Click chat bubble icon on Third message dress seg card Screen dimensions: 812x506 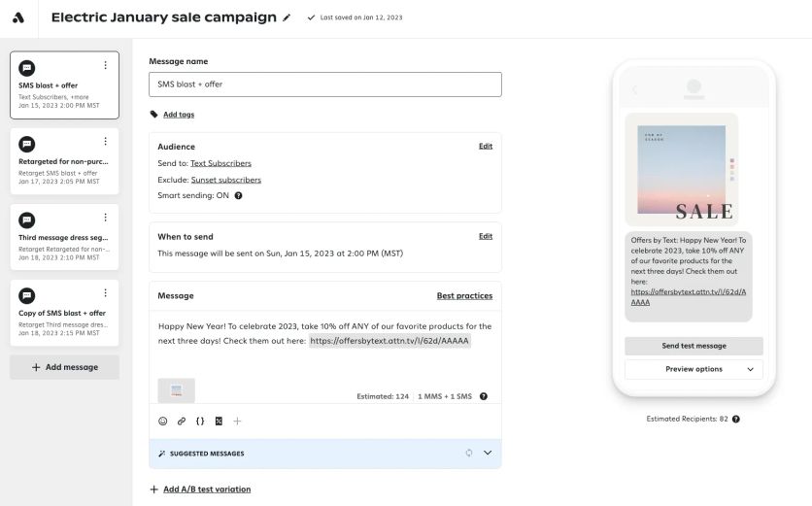(27, 220)
